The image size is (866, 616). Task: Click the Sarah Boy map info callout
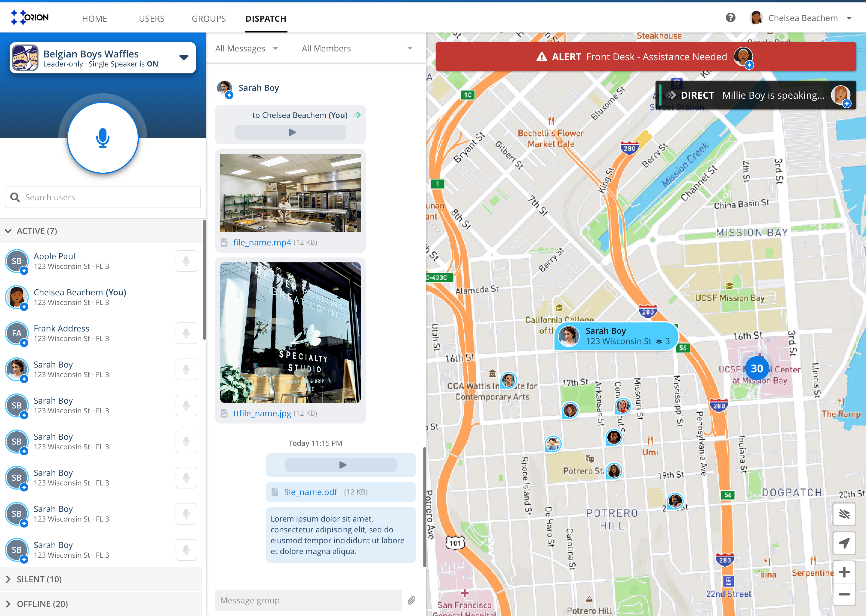[616, 336]
